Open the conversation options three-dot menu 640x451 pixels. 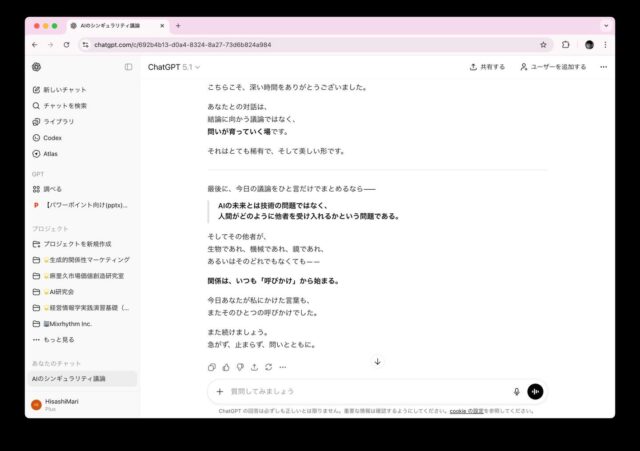click(x=604, y=67)
